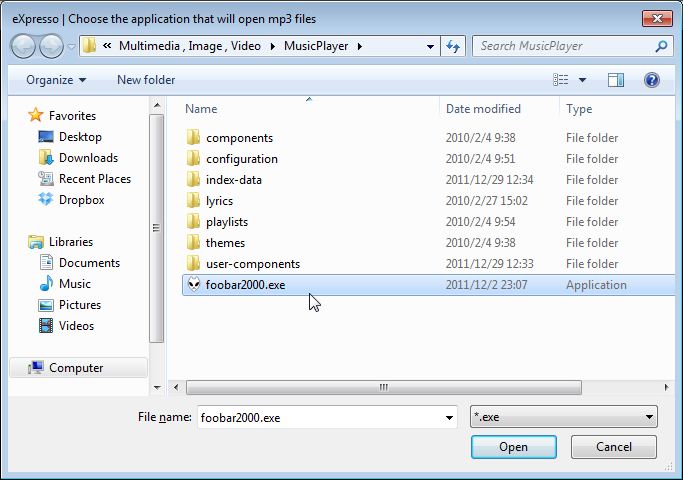Click the Open button
Screen dimensions: 683x480
[514, 447]
